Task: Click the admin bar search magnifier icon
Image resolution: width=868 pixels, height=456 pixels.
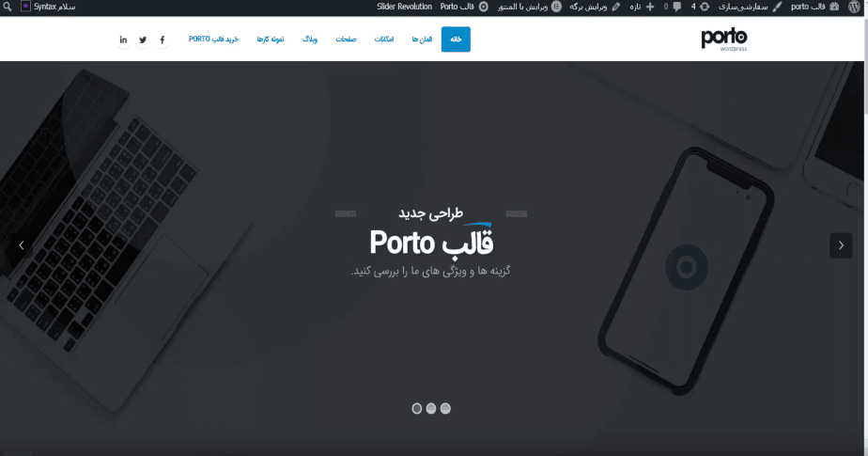Action: (8, 7)
